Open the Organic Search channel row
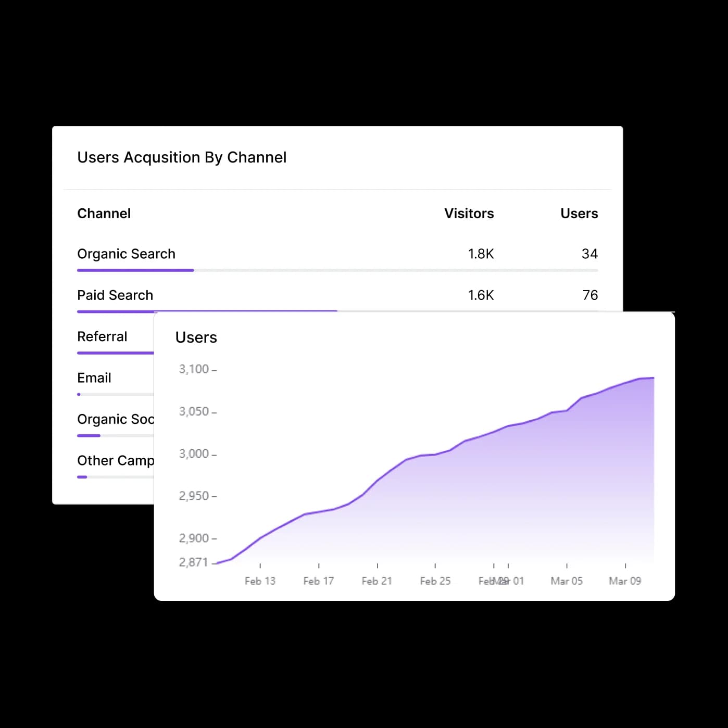This screenshot has height=728, width=728. (126, 254)
